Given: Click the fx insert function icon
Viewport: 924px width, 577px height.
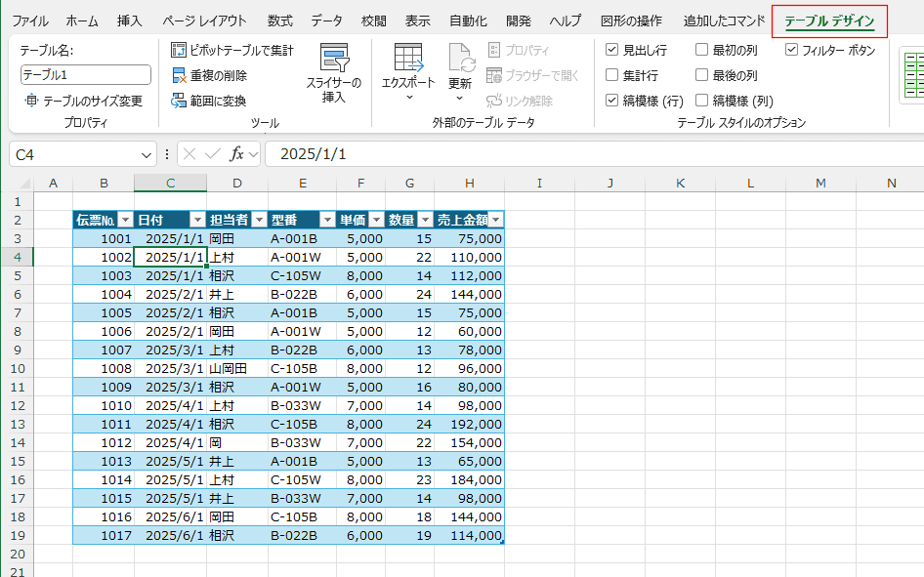Looking at the screenshot, I should tap(237, 154).
